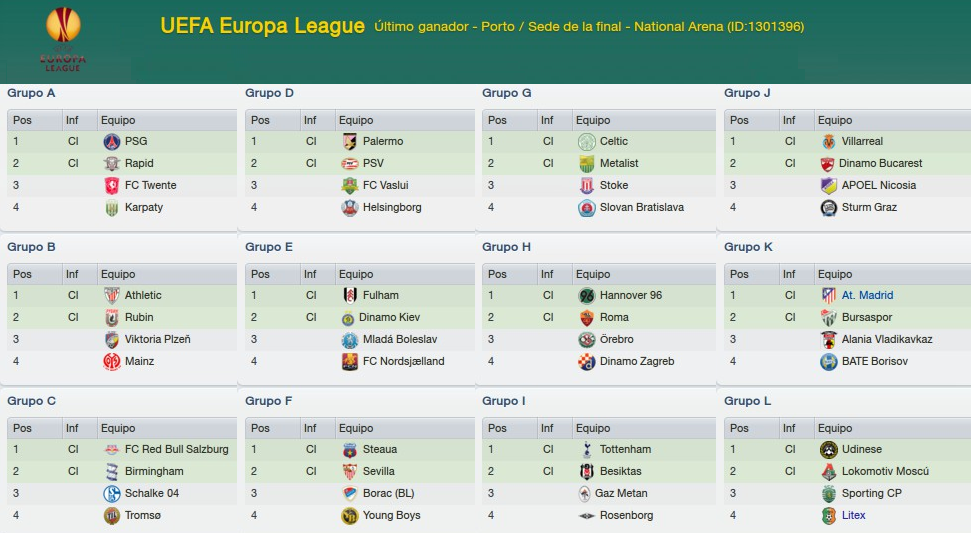
Task: Click the UEFA Europa League logo
Action: point(63,38)
